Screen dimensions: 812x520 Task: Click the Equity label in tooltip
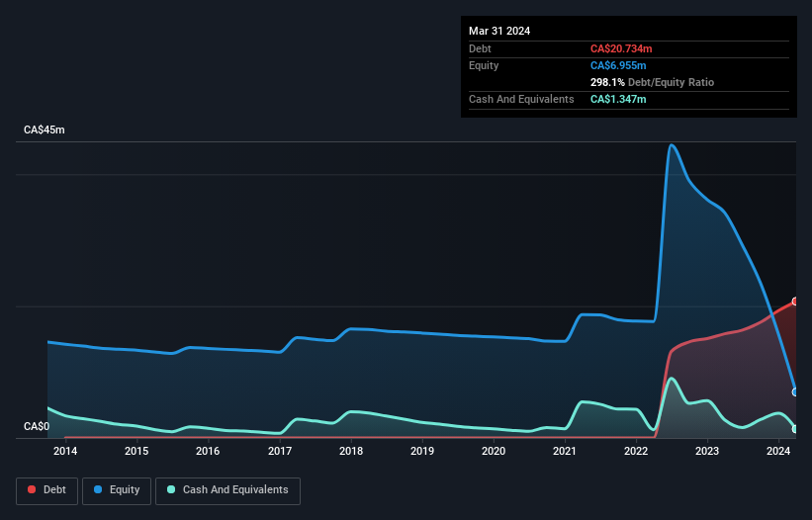click(484, 65)
